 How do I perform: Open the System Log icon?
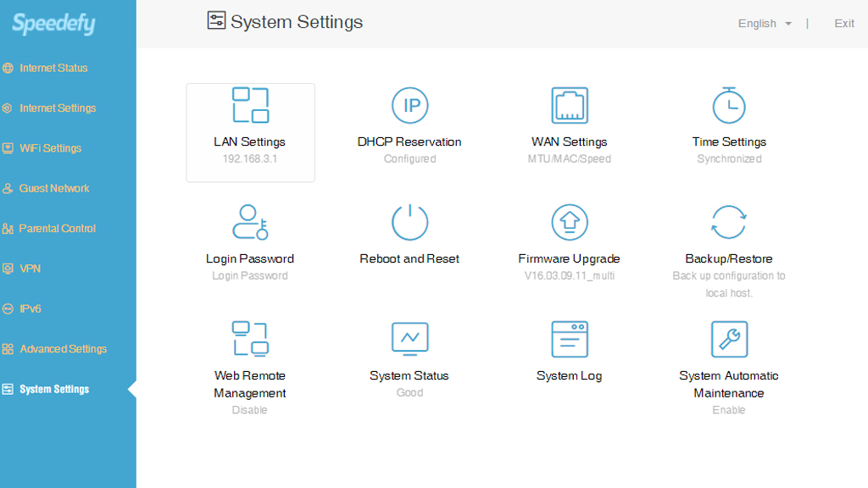click(x=570, y=339)
